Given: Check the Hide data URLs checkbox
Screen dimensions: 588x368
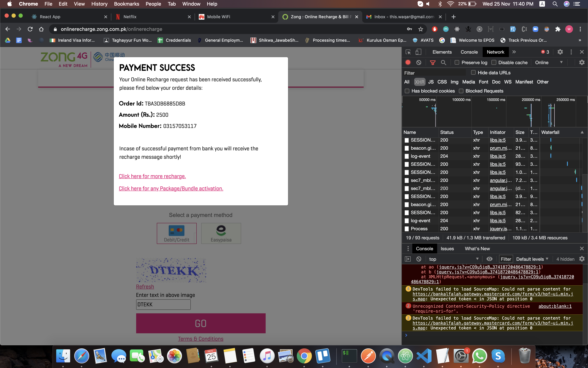Looking at the screenshot, I should coord(473,73).
